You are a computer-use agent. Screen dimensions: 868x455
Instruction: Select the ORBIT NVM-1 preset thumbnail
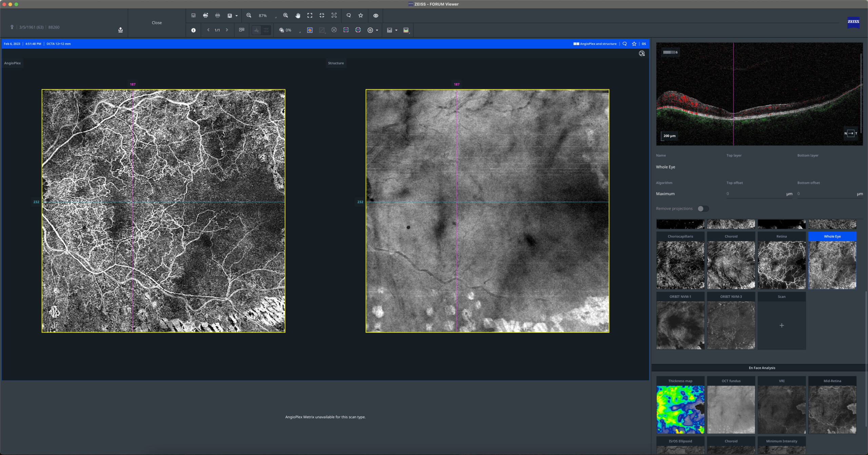click(680, 321)
